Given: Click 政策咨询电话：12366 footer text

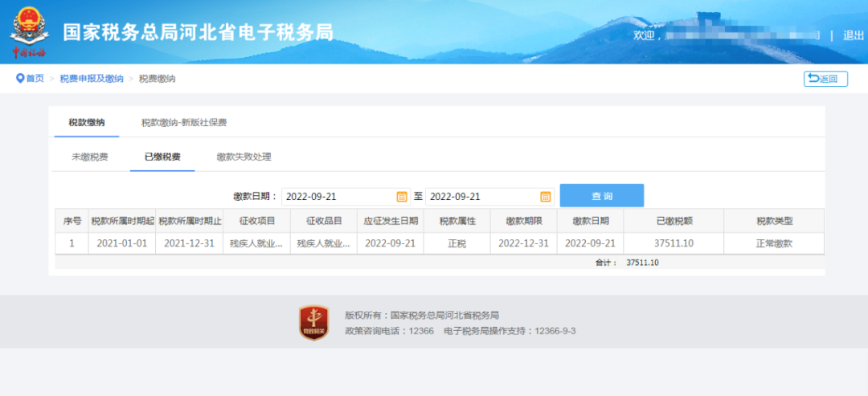Looking at the screenshot, I should pyautogui.click(x=389, y=331).
